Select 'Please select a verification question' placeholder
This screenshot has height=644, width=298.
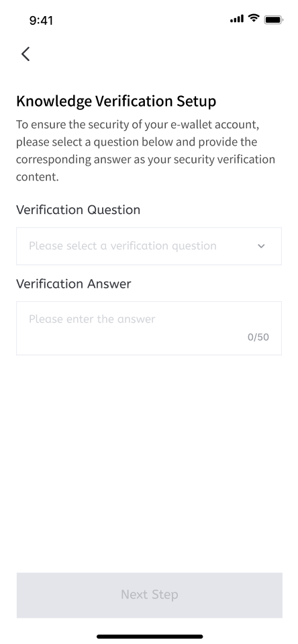click(x=122, y=246)
